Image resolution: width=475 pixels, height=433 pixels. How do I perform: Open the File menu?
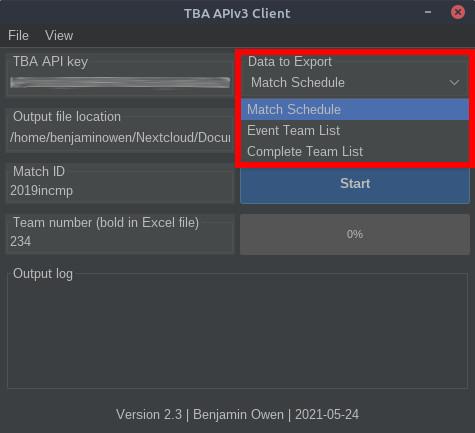tap(18, 35)
